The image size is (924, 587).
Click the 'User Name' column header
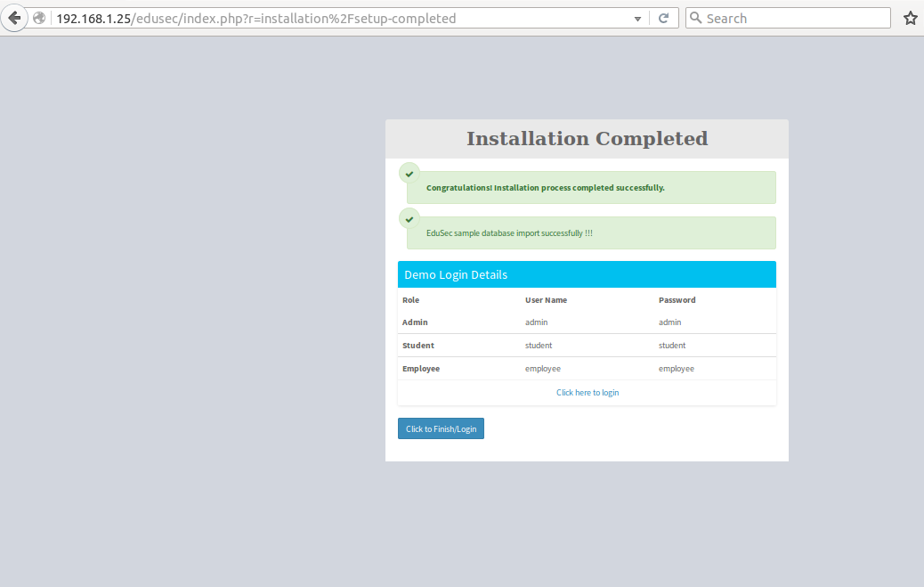pos(546,300)
